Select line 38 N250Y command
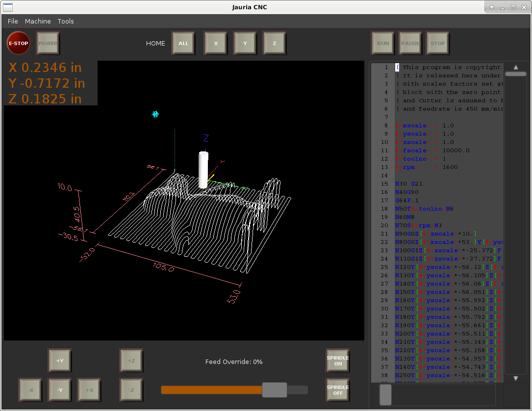Viewport: 532px width, 411px height. point(449,375)
